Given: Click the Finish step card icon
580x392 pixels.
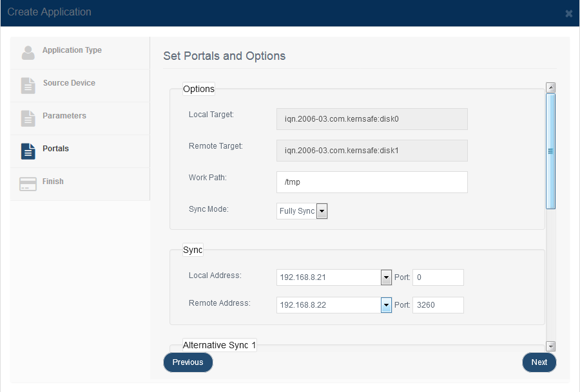Looking at the screenshot, I should click(28, 184).
